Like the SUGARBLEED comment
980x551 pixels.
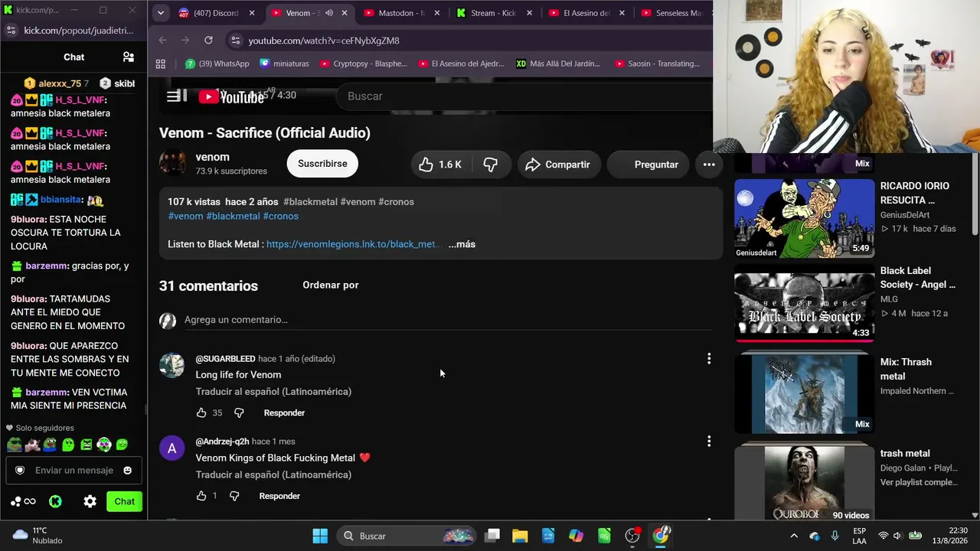tap(201, 412)
